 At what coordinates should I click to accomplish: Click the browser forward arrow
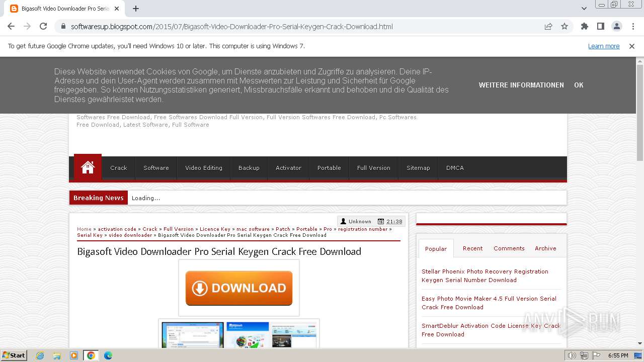tap(27, 27)
